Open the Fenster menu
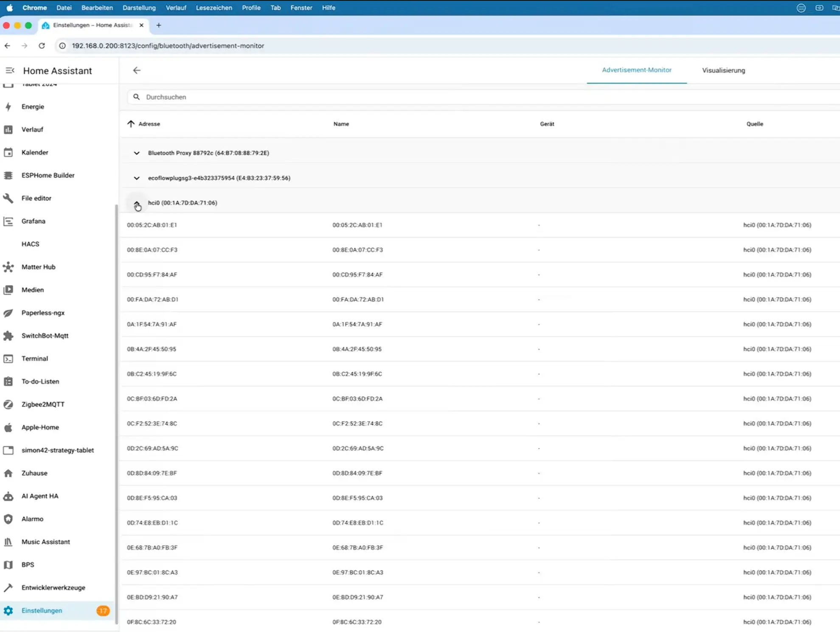This screenshot has height=632, width=840. click(301, 8)
